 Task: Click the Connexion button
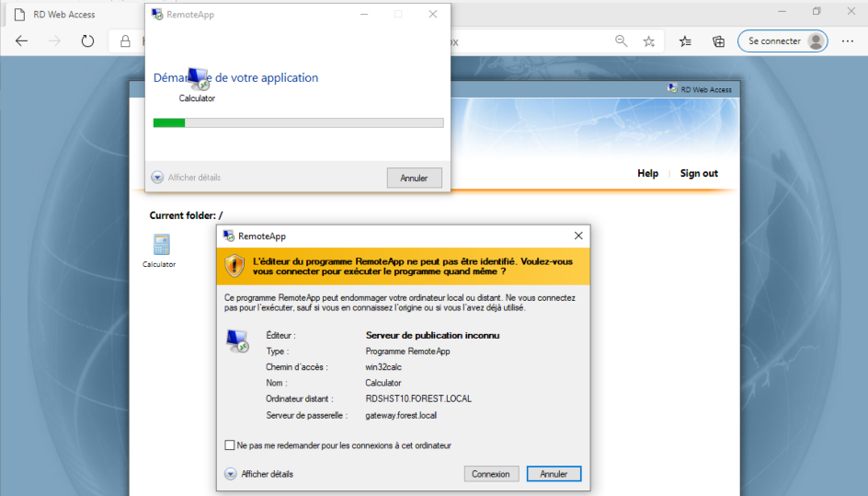point(491,474)
